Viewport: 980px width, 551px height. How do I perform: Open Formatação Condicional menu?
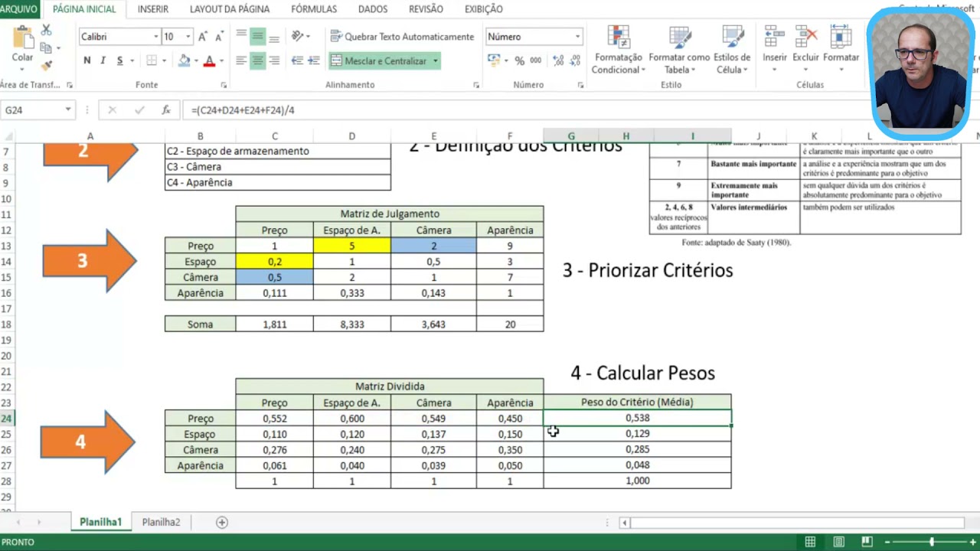(619, 50)
